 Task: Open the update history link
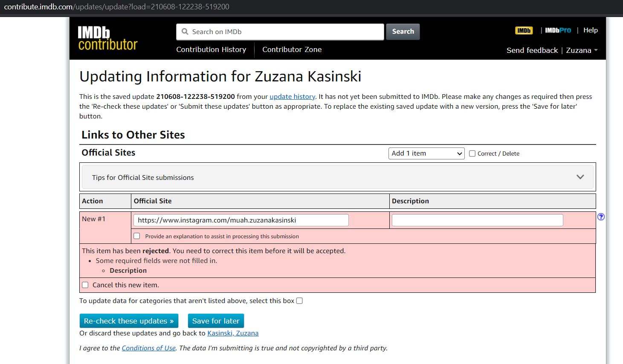pyautogui.click(x=292, y=97)
